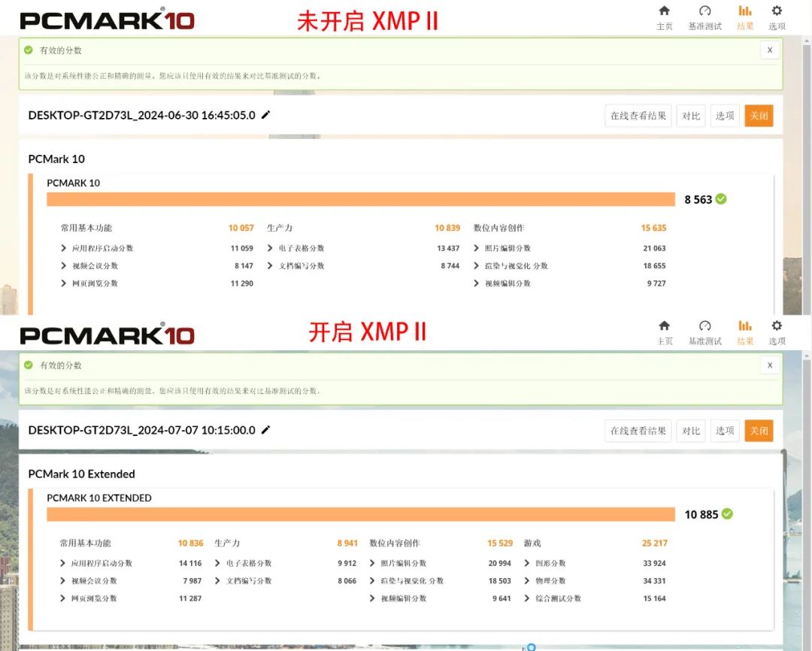
Task: Open 基准测试 gauge icon in 2024-06-30 result window
Action: click(x=704, y=17)
